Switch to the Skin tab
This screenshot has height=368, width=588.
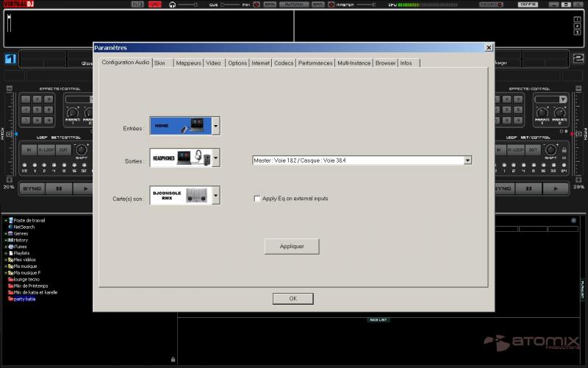[x=159, y=63]
